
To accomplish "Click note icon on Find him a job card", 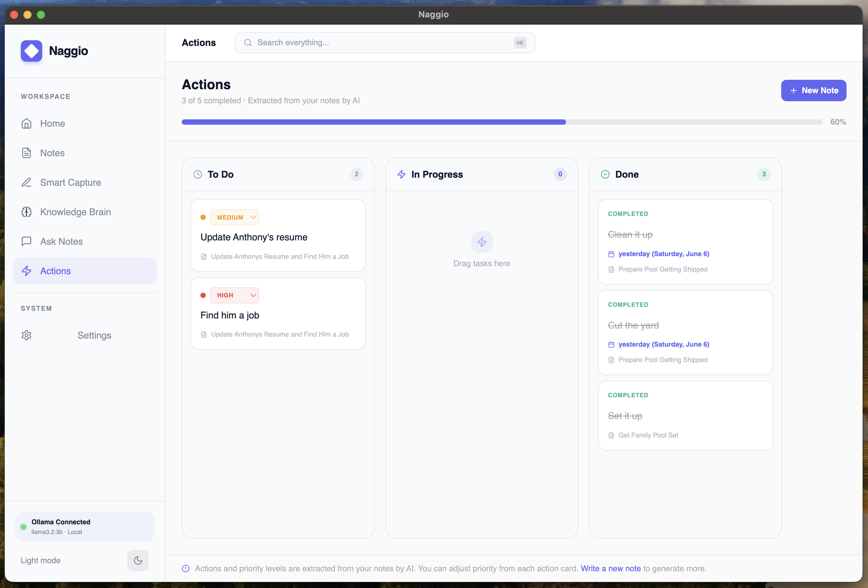I will point(203,334).
